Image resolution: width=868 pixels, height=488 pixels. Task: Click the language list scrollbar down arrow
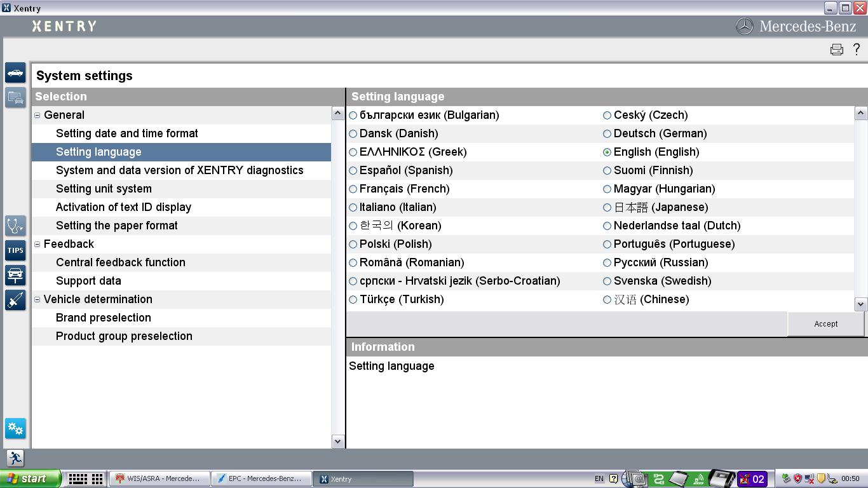pos(861,304)
